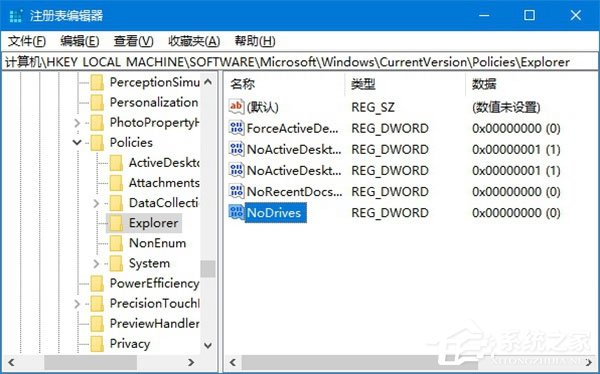Select the Attachments key in tree
The width and height of the screenshot is (600, 374).
164,183
